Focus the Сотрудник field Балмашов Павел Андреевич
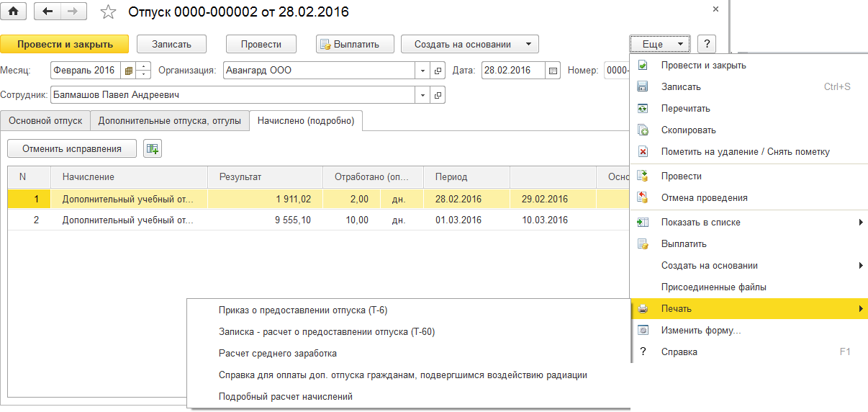Screen dimensions: 868x412 point(232,94)
